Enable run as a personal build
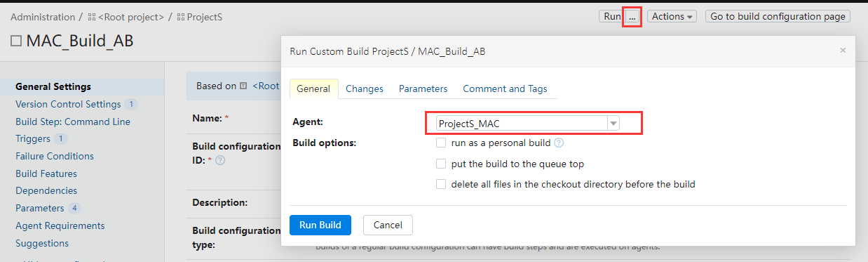Viewport: 868px width, 262px height. coord(441,143)
